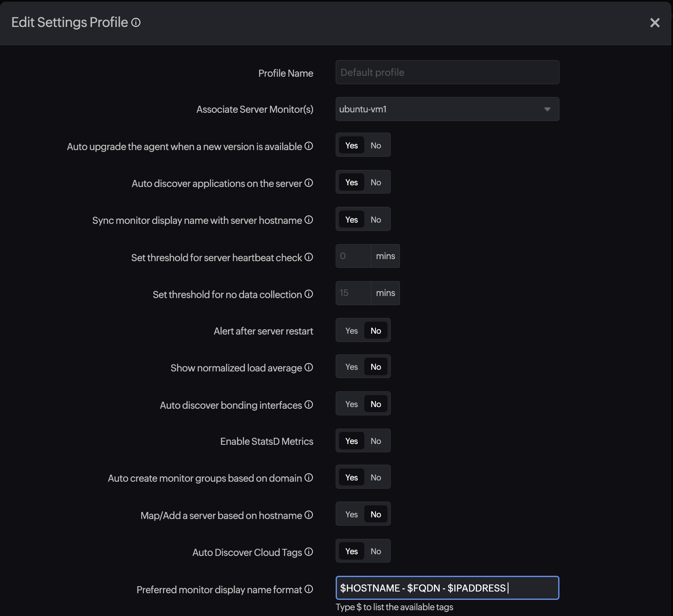Enable Alert after server restart
673x616 pixels.
click(351, 330)
